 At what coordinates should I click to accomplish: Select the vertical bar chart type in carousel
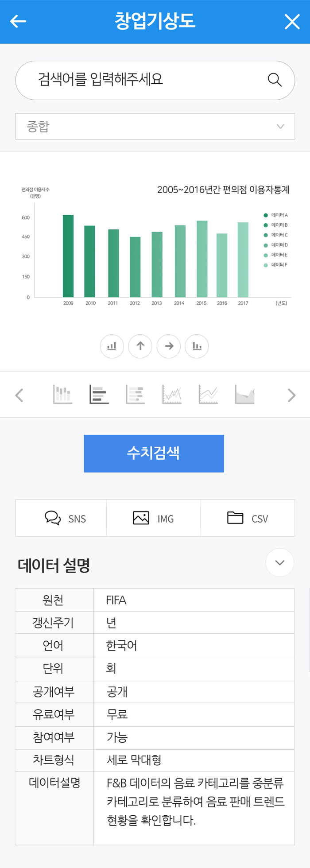click(62, 395)
